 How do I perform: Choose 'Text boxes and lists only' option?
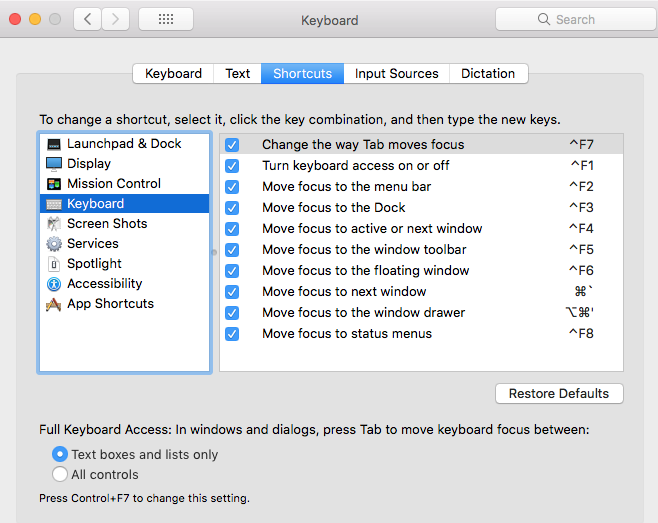point(60,454)
